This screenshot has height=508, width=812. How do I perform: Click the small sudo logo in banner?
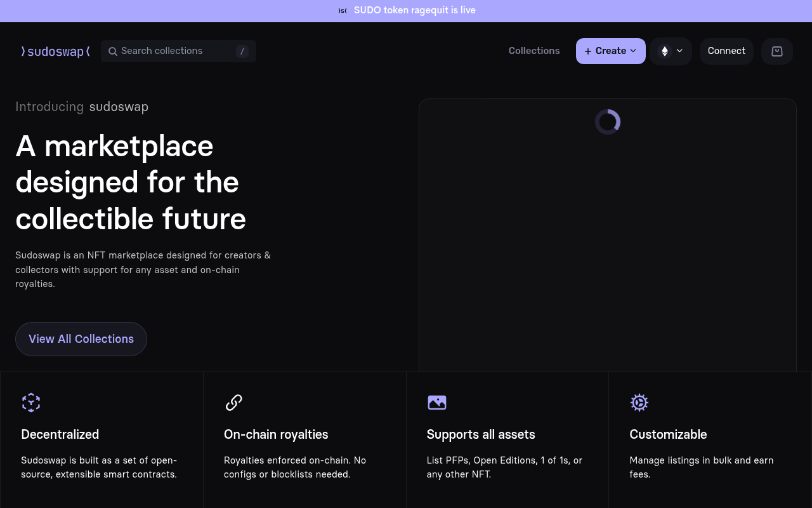(x=343, y=11)
